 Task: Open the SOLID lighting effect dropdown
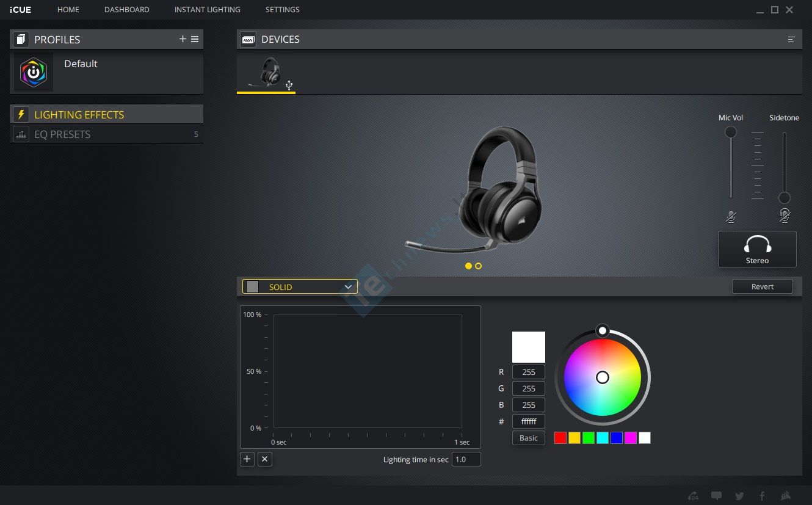[x=300, y=286]
